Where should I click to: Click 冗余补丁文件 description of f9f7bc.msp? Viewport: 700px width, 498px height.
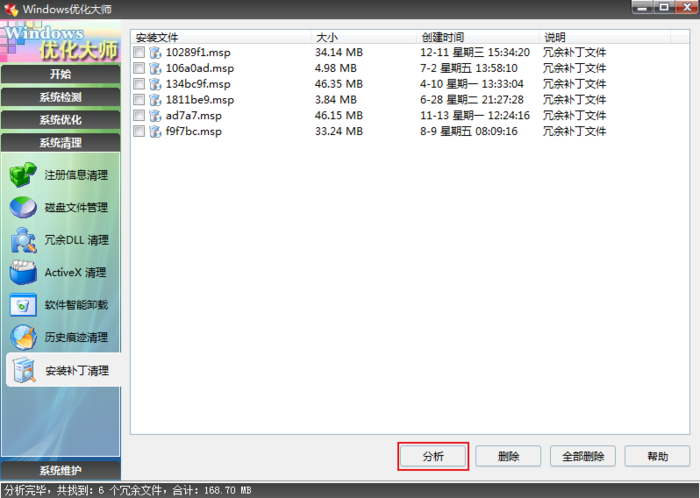(574, 131)
